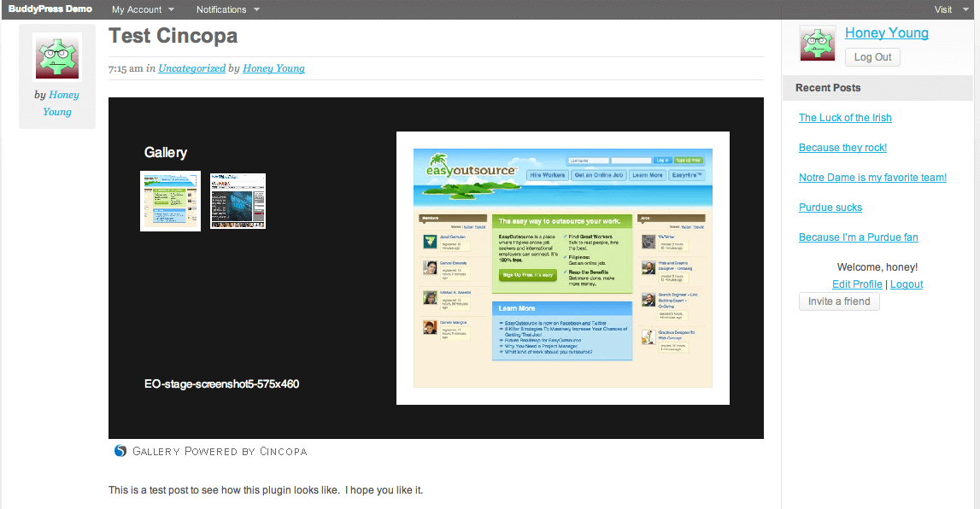Image resolution: width=980 pixels, height=509 pixels.
Task: Open the large easyoutsource preview image
Action: click(562, 267)
